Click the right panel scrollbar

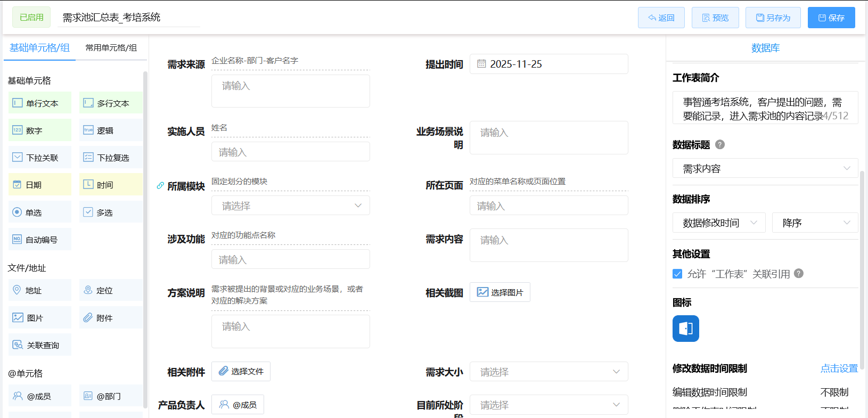(x=862, y=271)
